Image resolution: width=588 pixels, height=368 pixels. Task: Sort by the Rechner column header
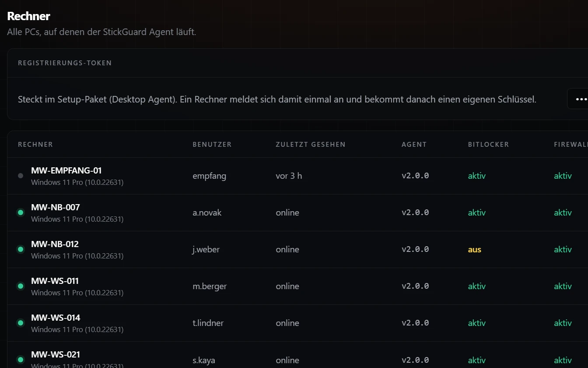coord(35,144)
